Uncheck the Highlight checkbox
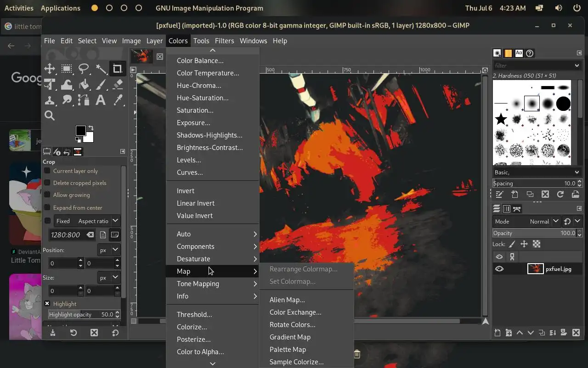The width and height of the screenshot is (588, 368). 47,304
